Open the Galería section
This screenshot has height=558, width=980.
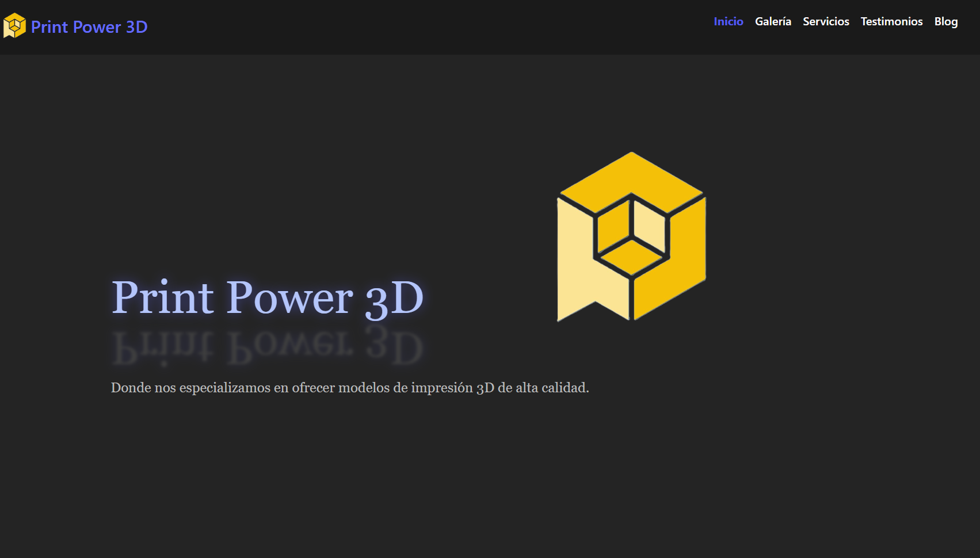click(773, 21)
